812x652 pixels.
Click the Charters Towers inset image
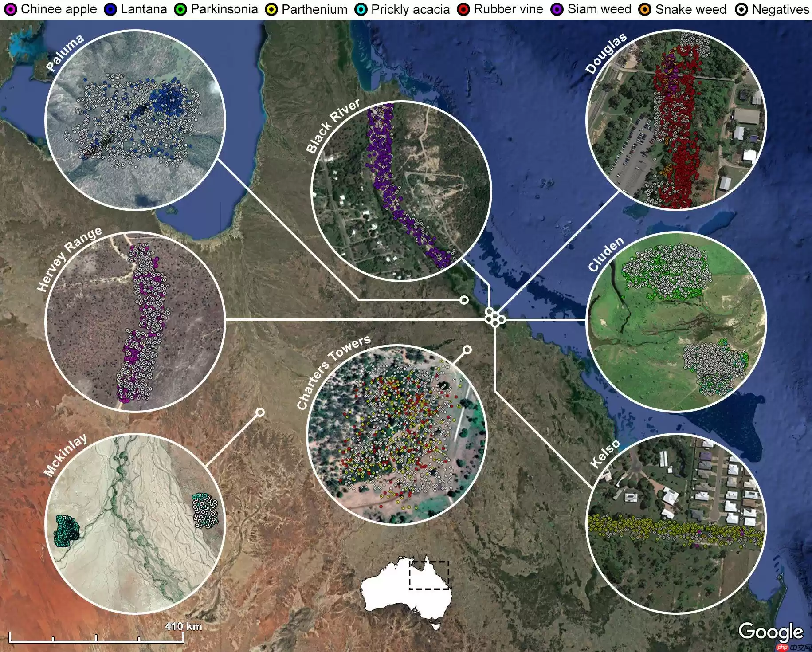point(397,435)
